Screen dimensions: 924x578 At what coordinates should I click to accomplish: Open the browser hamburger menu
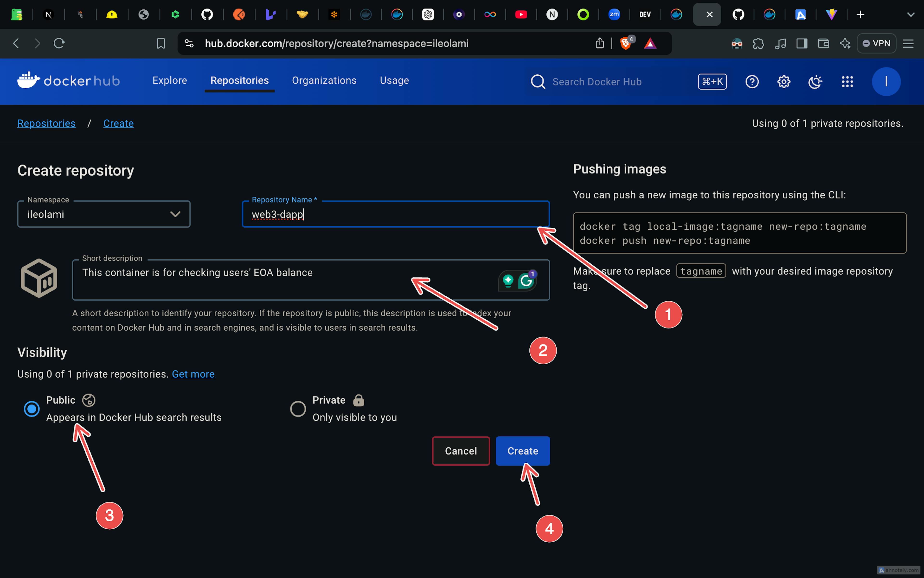908,43
